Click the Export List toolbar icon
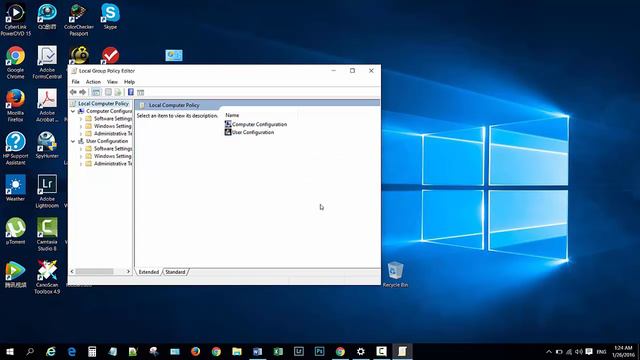This screenshot has width=640, height=360. [118, 92]
